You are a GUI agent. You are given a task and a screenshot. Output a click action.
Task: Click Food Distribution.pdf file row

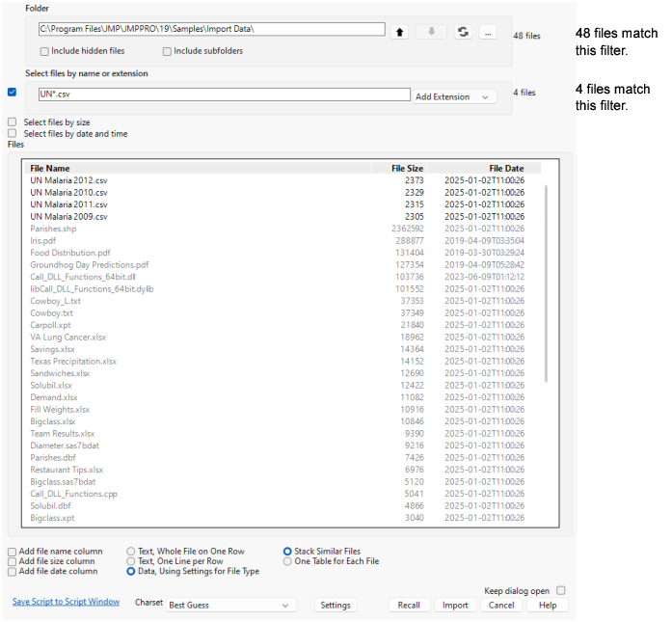278,253
